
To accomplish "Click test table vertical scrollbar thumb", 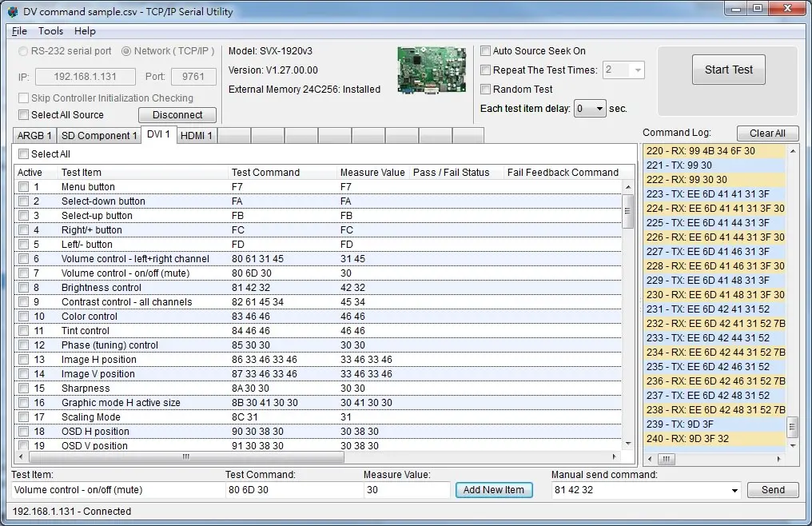I will click(x=627, y=211).
